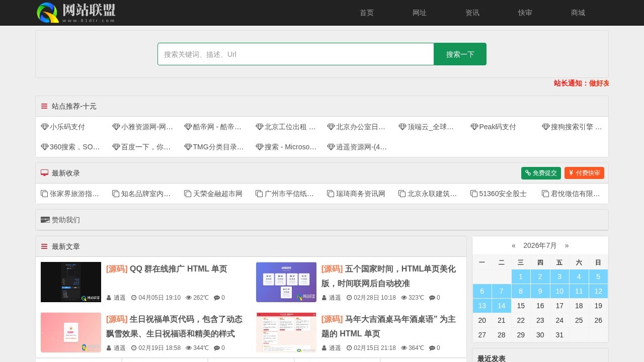
Task: Click 344℃ views on 生日祝福 article
Action: click(197, 348)
